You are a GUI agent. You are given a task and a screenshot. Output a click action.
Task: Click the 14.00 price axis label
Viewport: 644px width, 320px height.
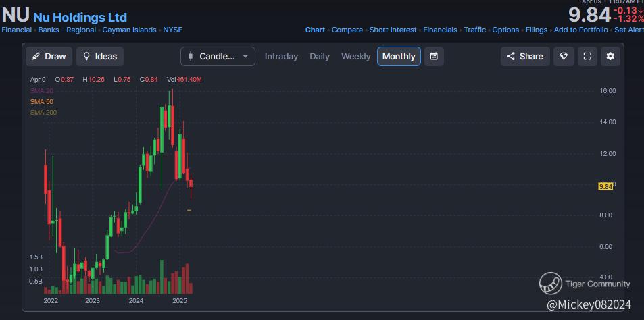coord(608,122)
